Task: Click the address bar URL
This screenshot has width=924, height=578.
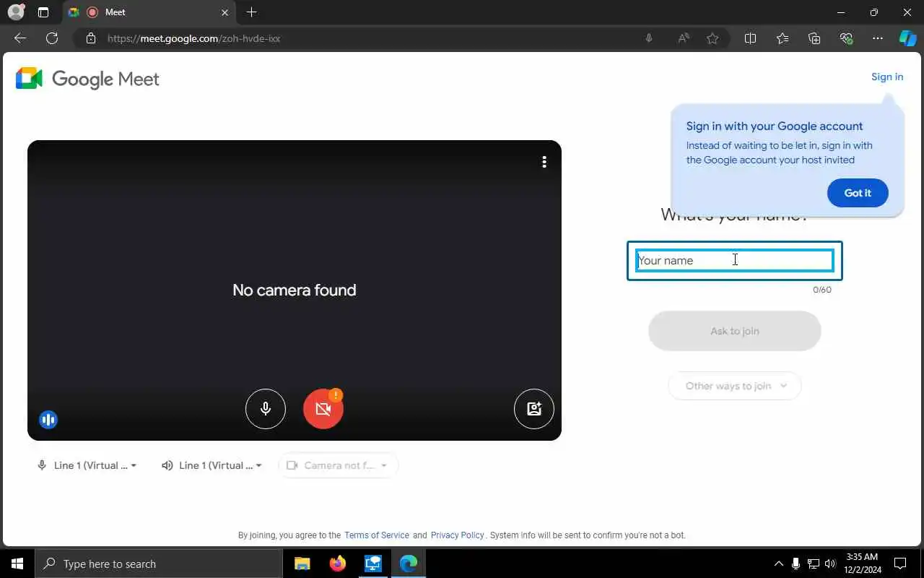Action: tap(193, 38)
